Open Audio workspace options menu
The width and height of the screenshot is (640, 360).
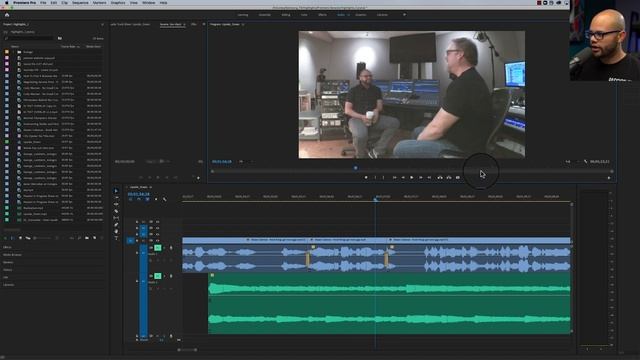348,15
